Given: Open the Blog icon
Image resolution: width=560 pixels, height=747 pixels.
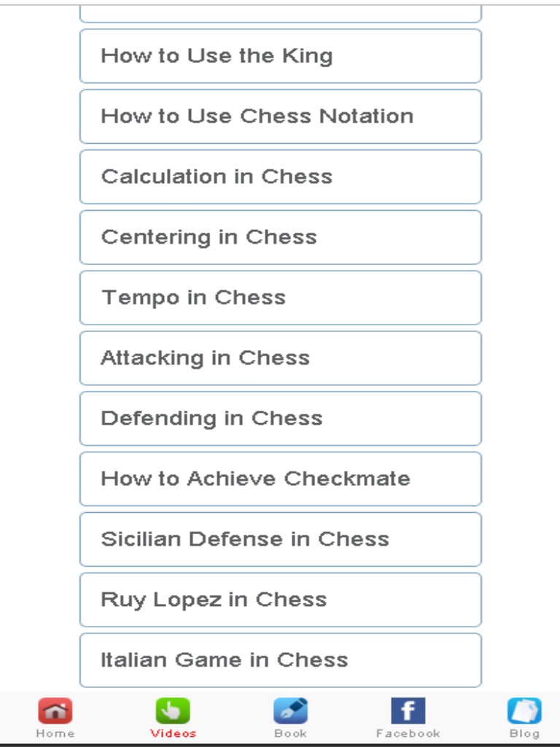Looking at the screenshot, I should [x=524, y=711].
